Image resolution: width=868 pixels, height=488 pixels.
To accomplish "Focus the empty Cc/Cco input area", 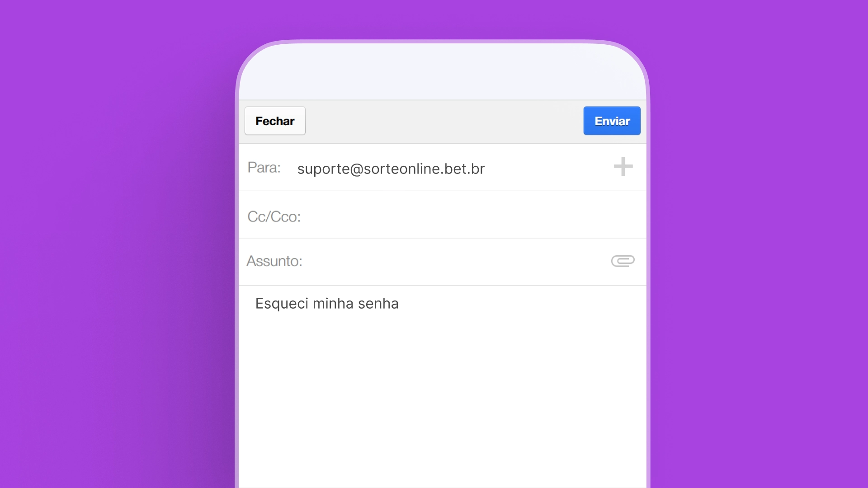I will point(452,216).
